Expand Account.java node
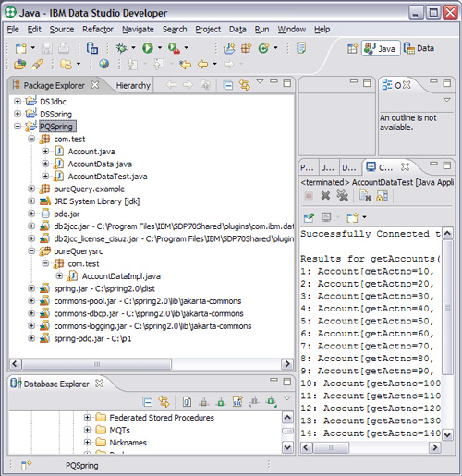 point(45,151)
